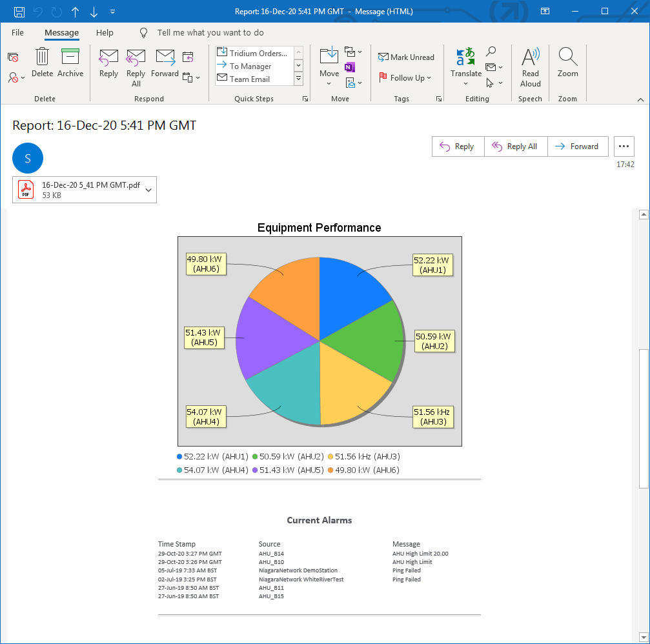
Task: Expand the PDF attachment dropdown arrow
Action: 148,190
